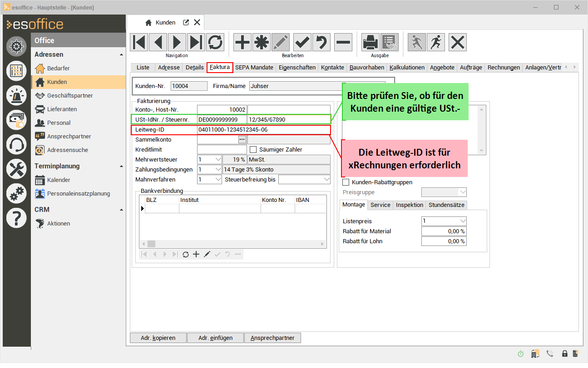Toggle the Säumiger Zahler checkbox
This screenshot has height=368, width=588.
point(253,150)
